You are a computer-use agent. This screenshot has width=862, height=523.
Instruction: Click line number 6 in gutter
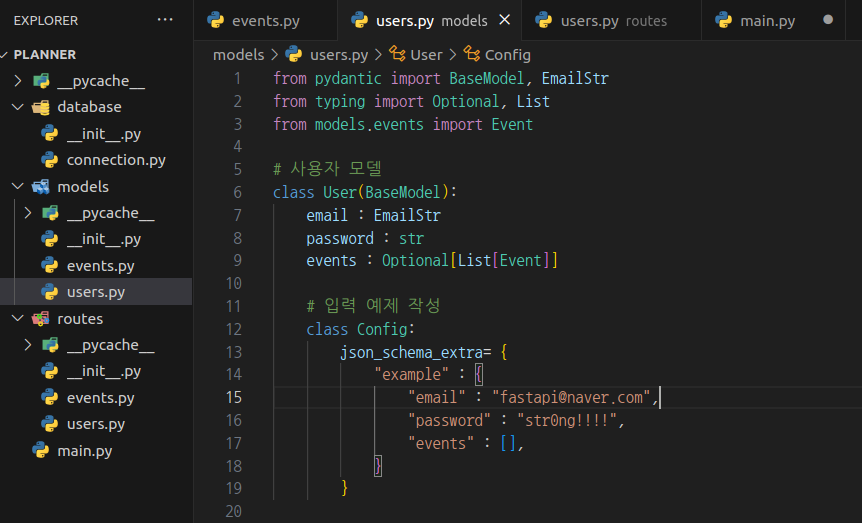tap(237, 192)
